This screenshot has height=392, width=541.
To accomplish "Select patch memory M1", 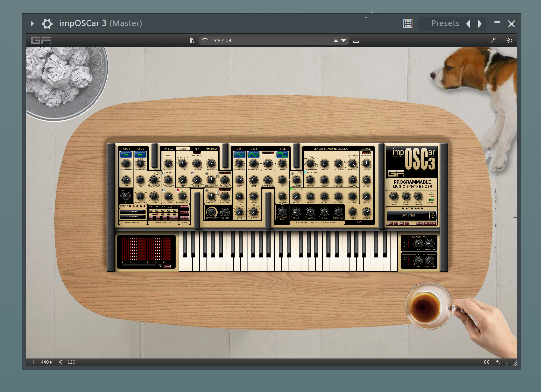I will tap(391, 223).
